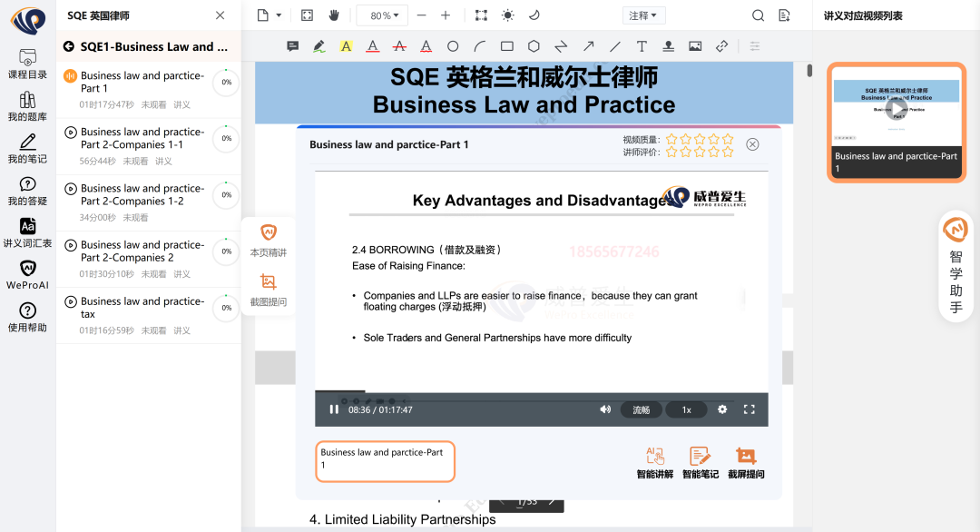The height and width of the screenshot is (532, 980).
Task: Choose the yellow text highlight tool
Action: (x=346, y=46)
